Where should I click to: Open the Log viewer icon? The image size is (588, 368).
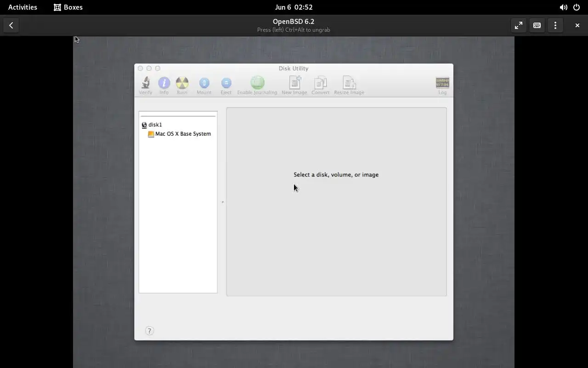pos(442,83)
